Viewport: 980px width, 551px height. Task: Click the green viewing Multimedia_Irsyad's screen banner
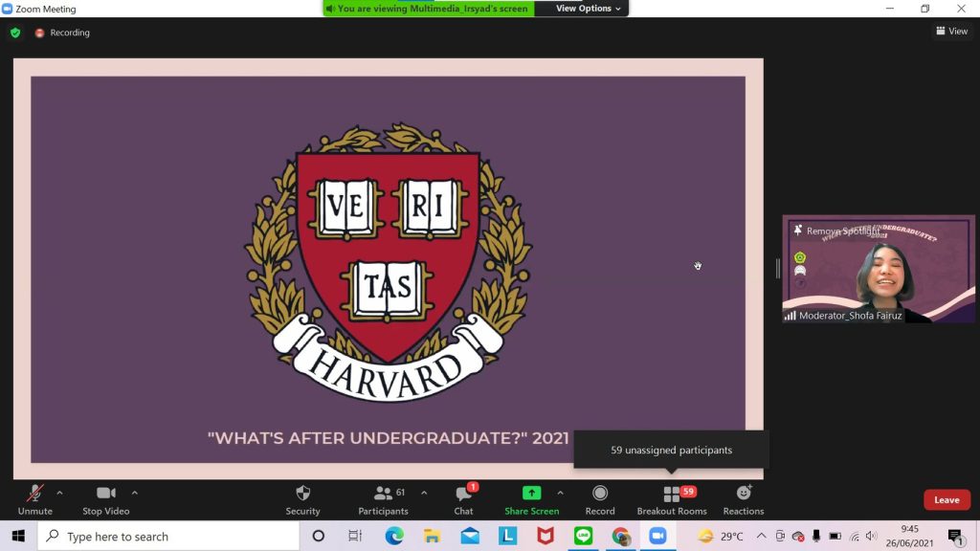click(429, 8)
